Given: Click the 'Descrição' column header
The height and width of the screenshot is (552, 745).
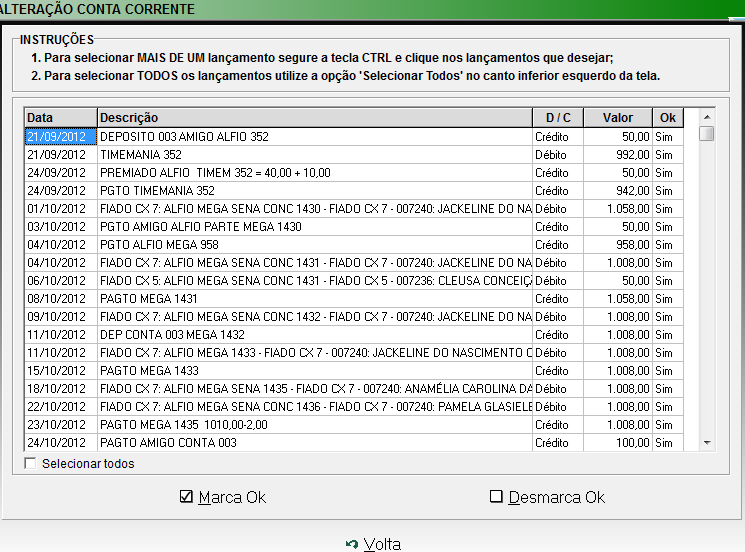Looking at the screenshot, I should [x=315, y=117].
